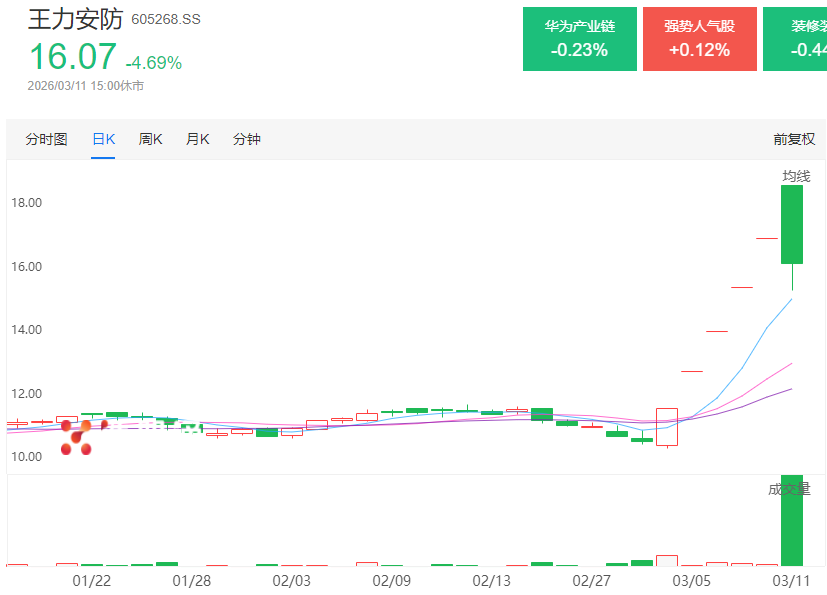
Task: Click the current price 16.07
Action: [71, 57]
